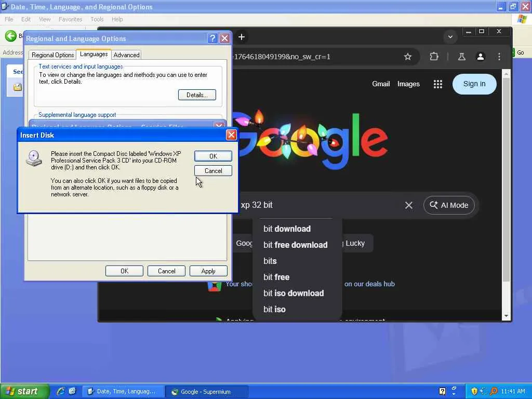The height and width of the screenshot is (399, 532).
Task: Expand the browser tab search chevron
Action: point(450,37)
